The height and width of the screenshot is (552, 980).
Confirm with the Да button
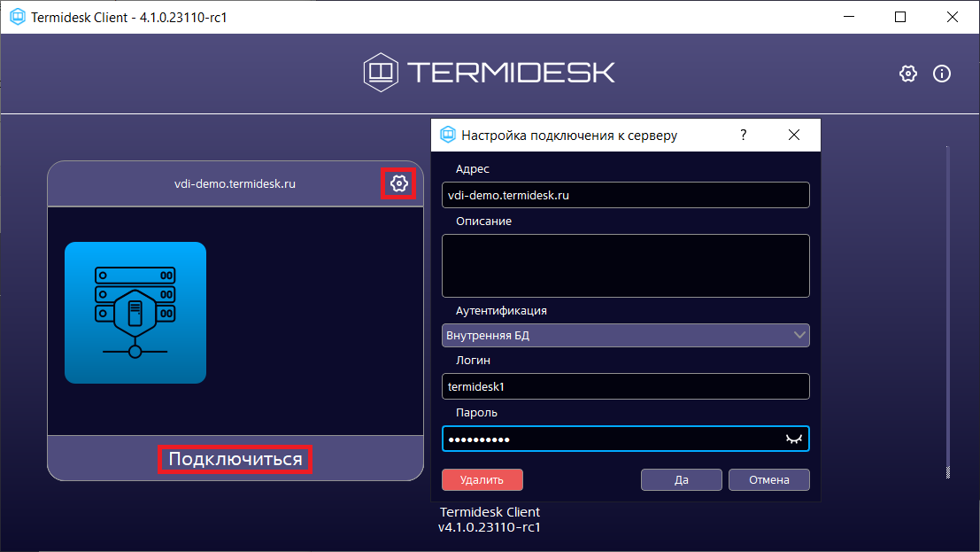(x=681, y=479)
